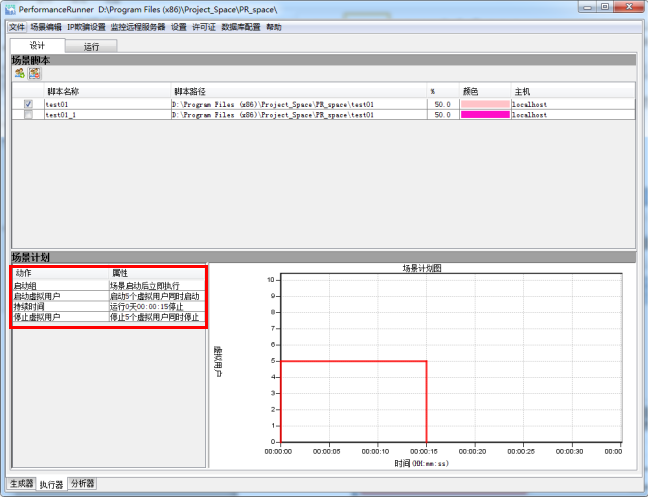This screenshot has height=498, width=648.
Task: Click the light pink color swatch for test01
Action: pyautogui.click(x=484, y=103)
